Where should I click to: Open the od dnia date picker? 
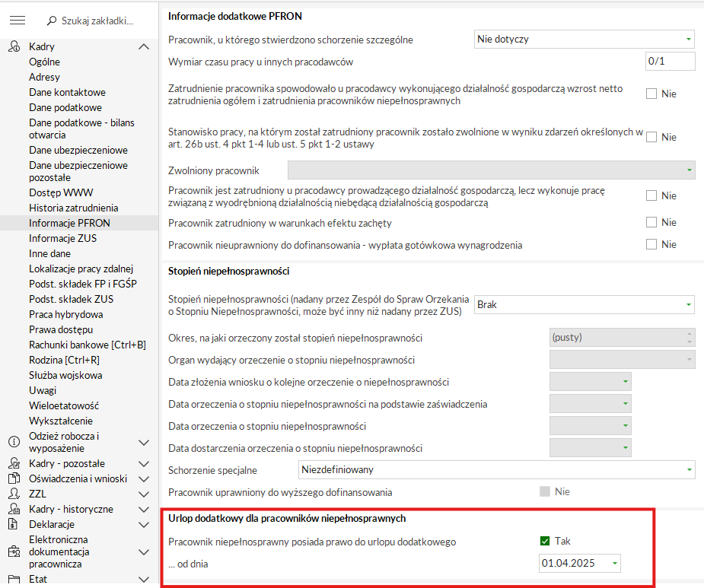pyautogui.click(x=615, y=564)
